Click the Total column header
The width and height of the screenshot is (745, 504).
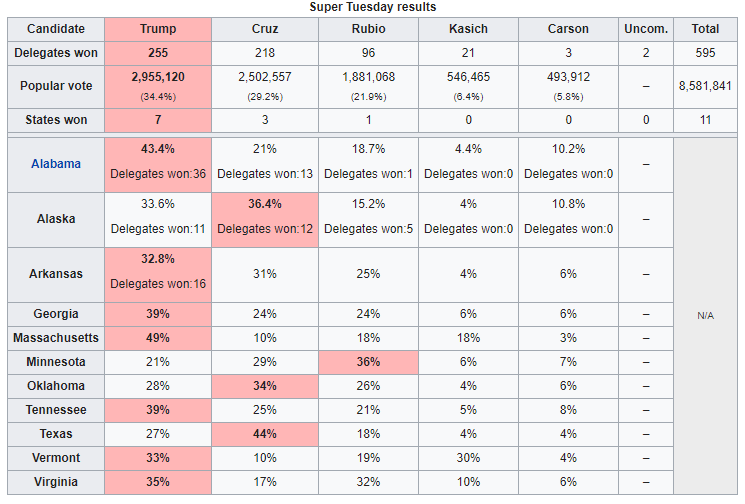706,29
